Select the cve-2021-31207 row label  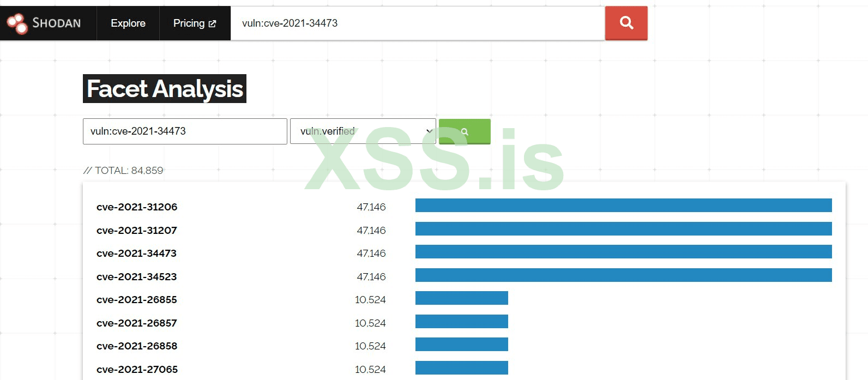(137, 230)
